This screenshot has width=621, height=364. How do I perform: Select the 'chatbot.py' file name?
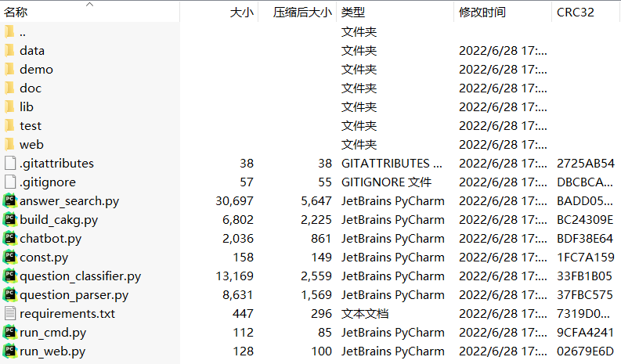coord(50,239)
